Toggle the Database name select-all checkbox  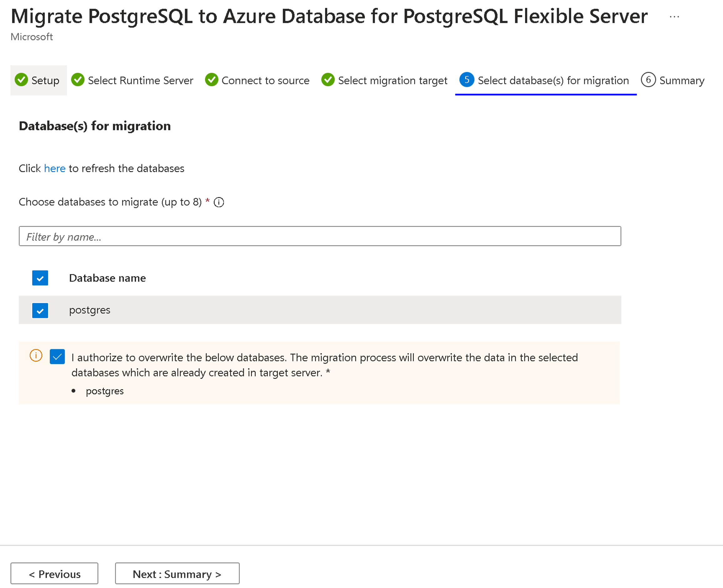tap(40, 277)
